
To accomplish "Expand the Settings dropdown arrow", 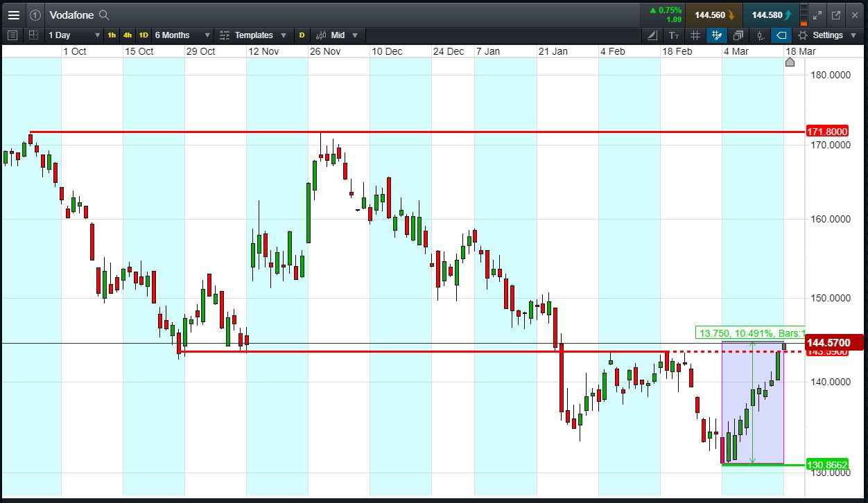I will coord(853,35).
